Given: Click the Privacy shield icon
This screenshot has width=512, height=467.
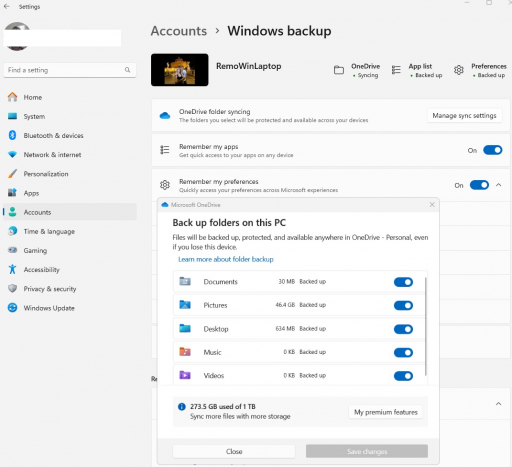Looking at the screenshot, I should pyautogui.click(x=12, y=288).
